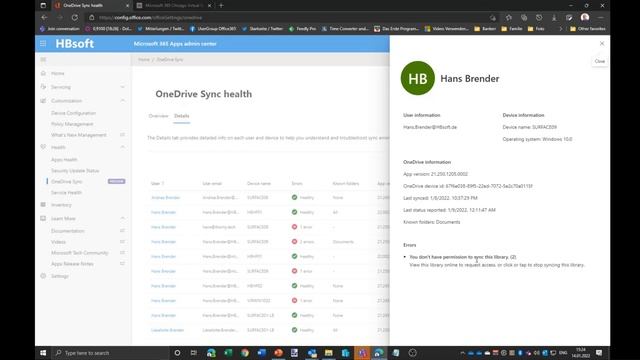
Task: Open Excel from taskbar
Action: coord(228,353)
